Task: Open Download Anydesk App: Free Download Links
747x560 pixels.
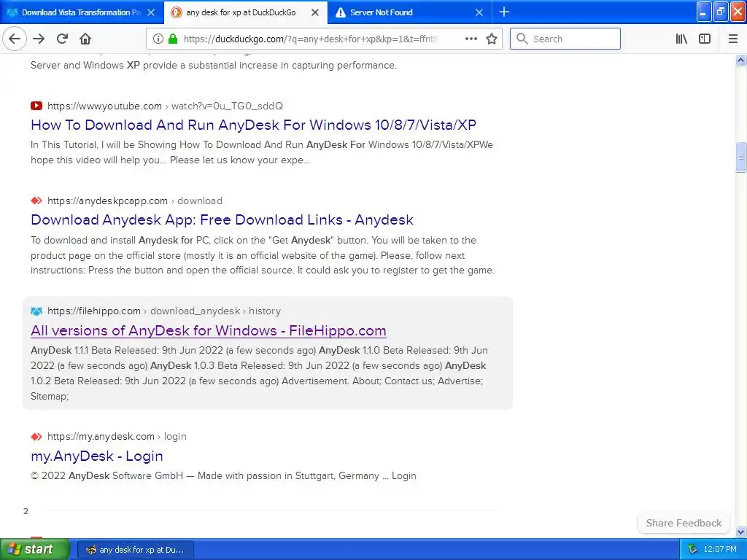Action: click(222, 219)
